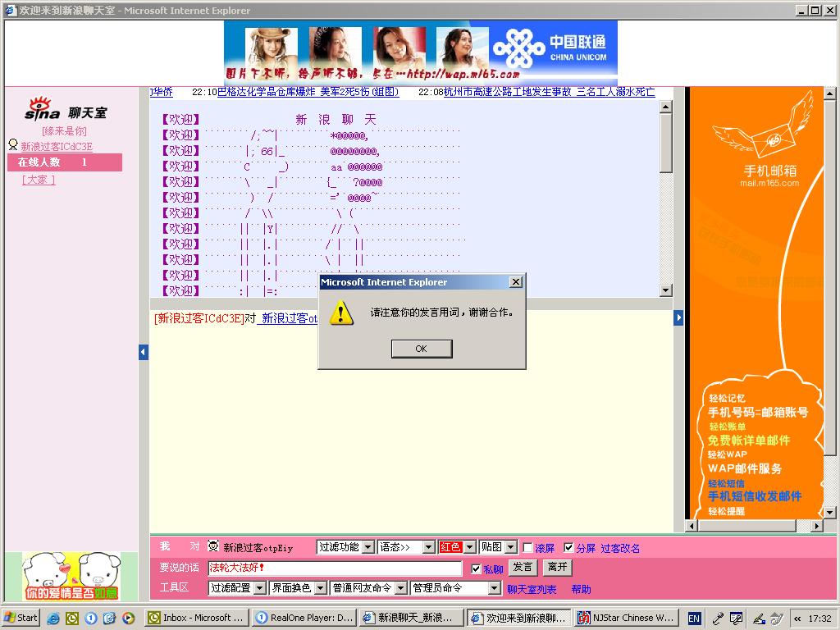Click the pigs 你的爱情是否如意 ad image

tap(71, 576)
